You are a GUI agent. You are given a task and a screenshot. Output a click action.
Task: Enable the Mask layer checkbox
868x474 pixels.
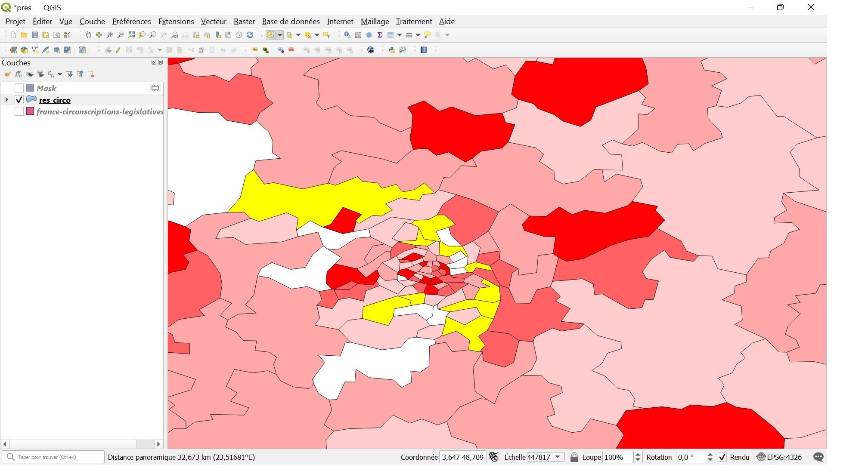tap(19, 88)
